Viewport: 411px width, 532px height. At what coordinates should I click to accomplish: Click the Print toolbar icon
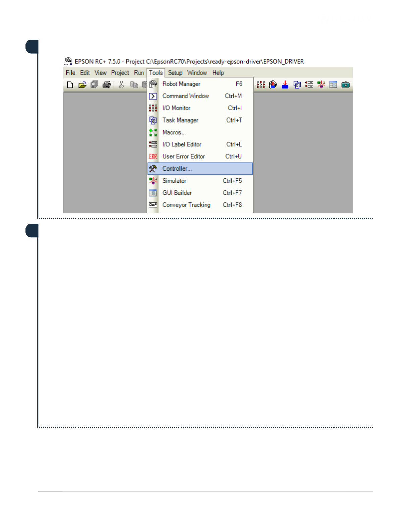(x=107, y=85)
